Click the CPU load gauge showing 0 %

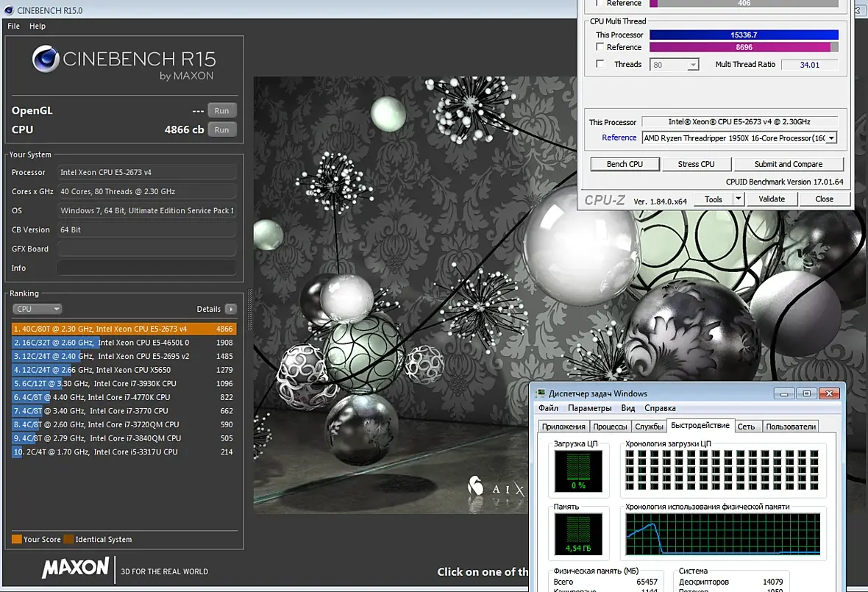point(578,471)
